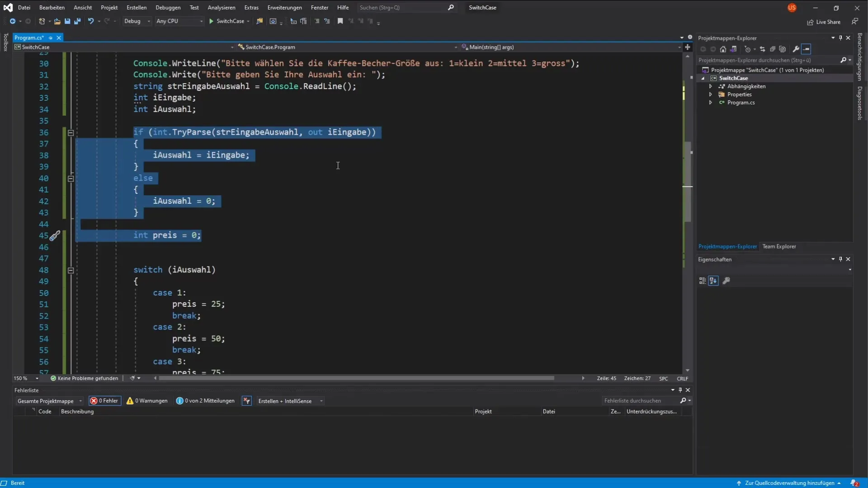Open the Erweiterungen menu
Screen dimensions: 868x488
click(285, 8)
